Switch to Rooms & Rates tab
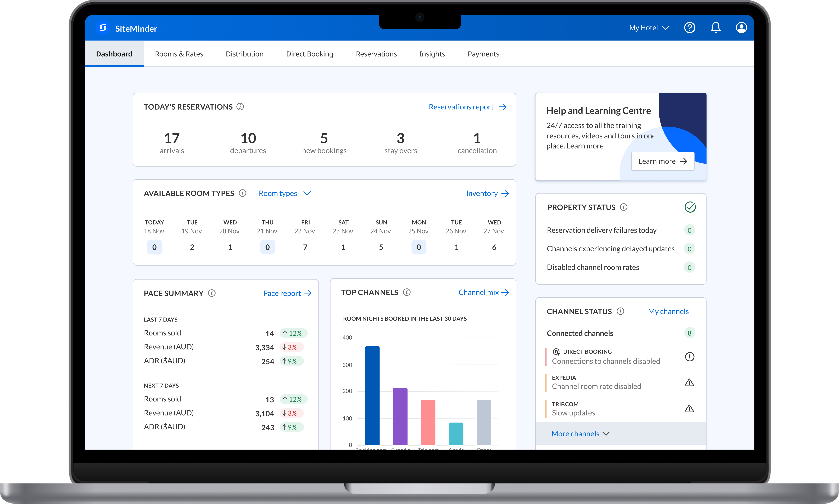 pos(179,54)
